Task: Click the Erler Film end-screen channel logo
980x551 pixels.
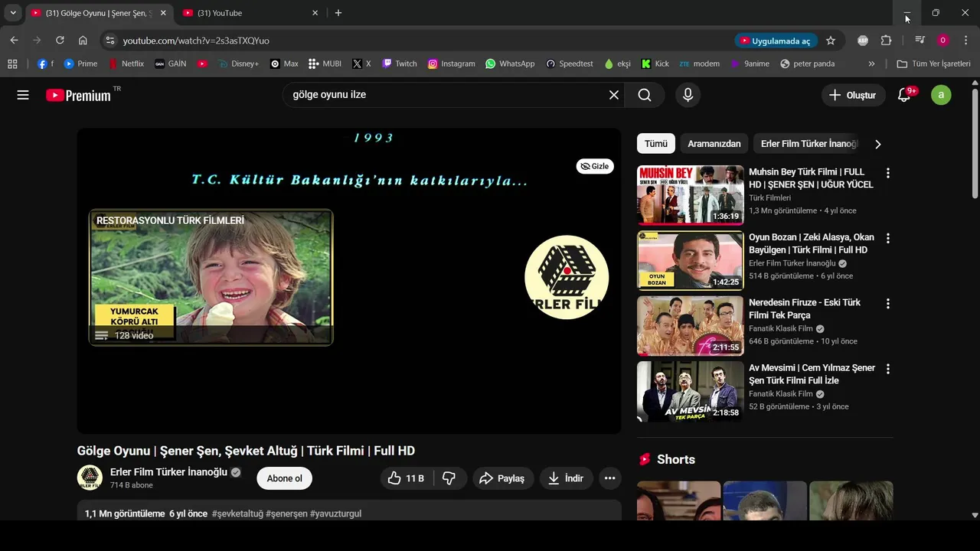Action: coord(567,277)
